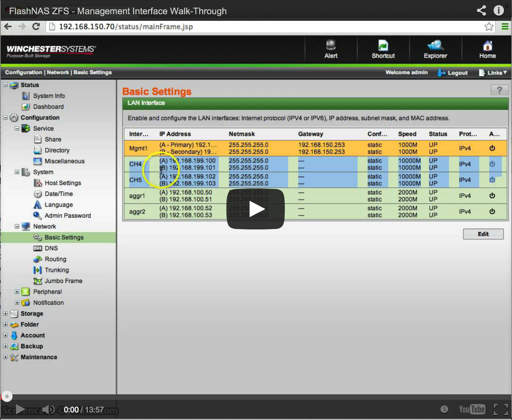Collapse the System tree node
The width and height of the screenshot is (512, 420).
tap(17, 172)
